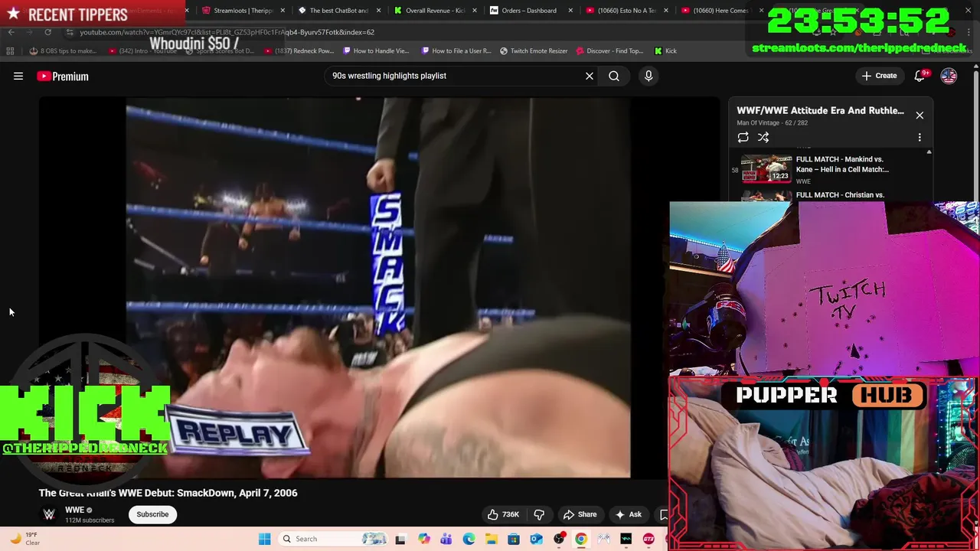Close the Streamloots tab
The width and height of the screenshot is (980, 551).
(x=283, y=11)
